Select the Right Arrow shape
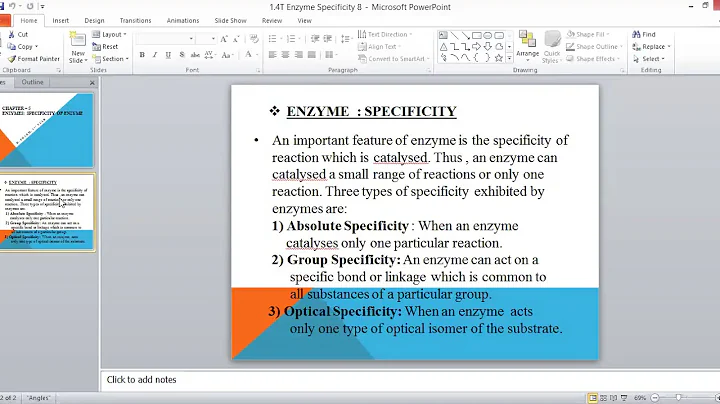The width and height of the screenshot is (720, 404). [477, 47]
